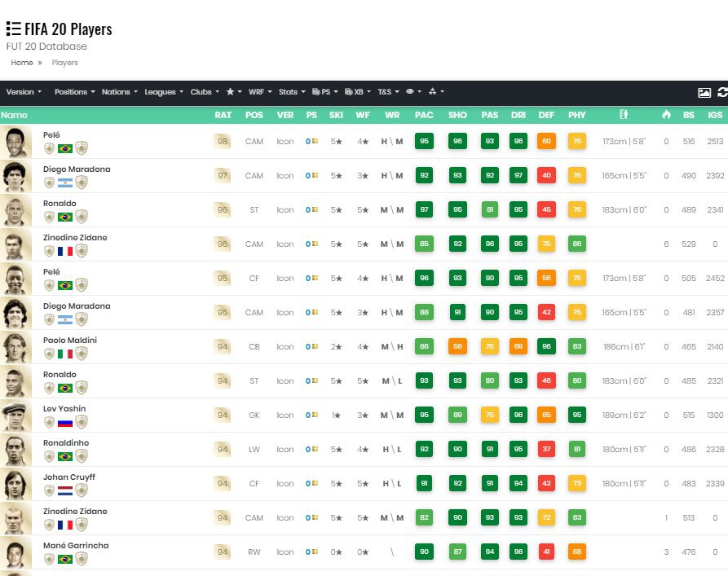
Task: Expand the Leagues filter dropdown
Action: [164, 92]
